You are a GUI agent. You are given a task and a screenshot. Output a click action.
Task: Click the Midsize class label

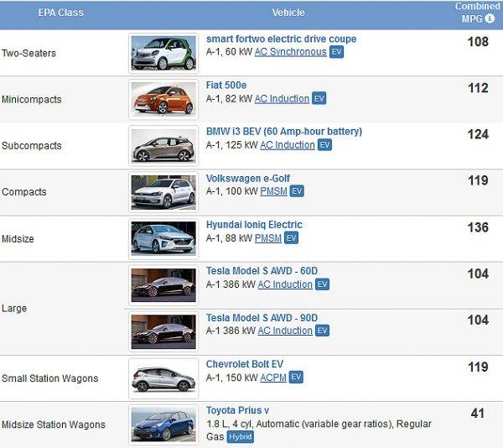click(x=18, y=239)
